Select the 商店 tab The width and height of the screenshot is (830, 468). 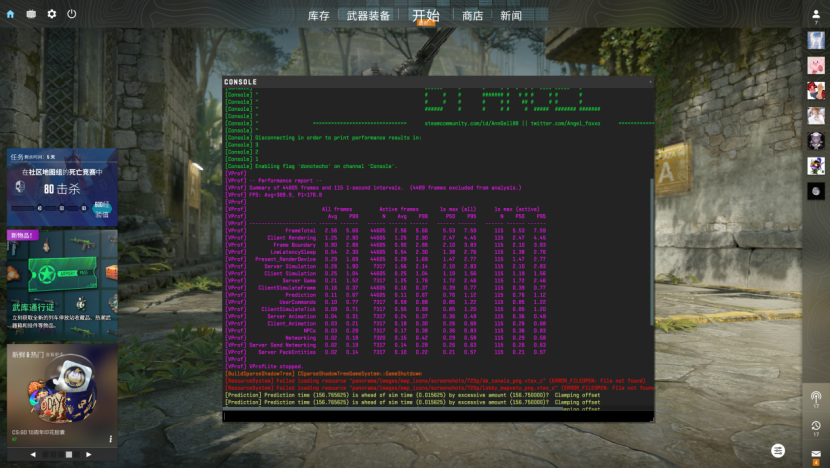473,16
